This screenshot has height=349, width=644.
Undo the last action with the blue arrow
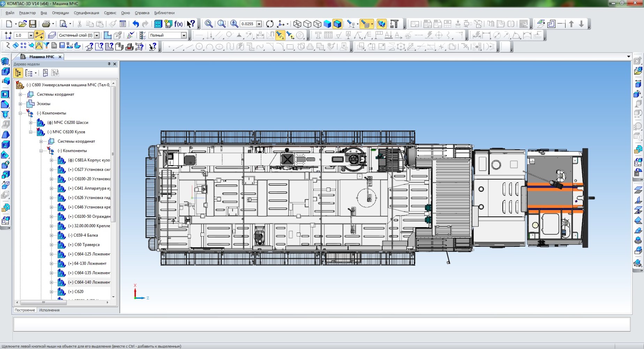(136, 24)
